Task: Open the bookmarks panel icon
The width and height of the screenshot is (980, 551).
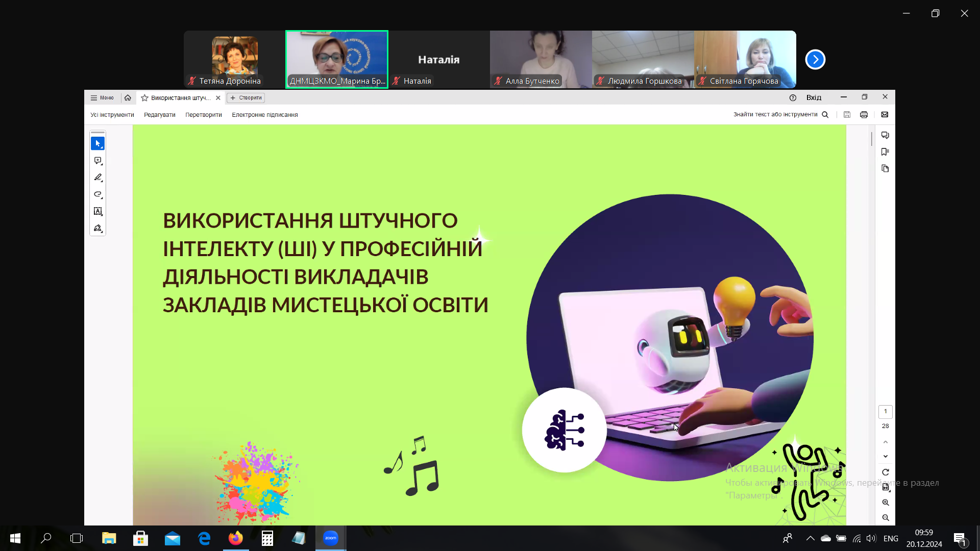Action: [x=885, y=152]
